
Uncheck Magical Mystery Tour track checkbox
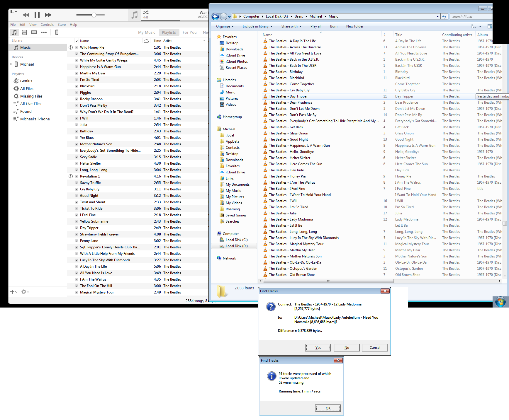[77, 292]
